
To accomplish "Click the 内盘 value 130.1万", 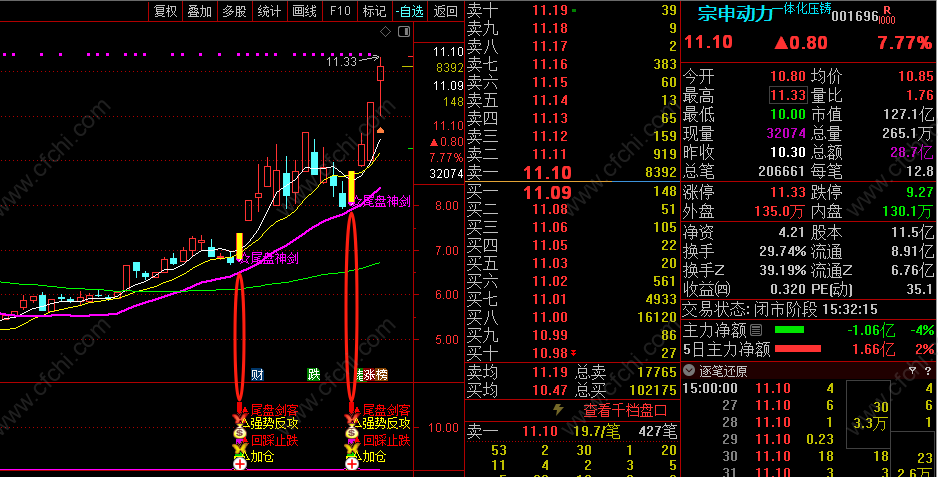I will 907,211.
